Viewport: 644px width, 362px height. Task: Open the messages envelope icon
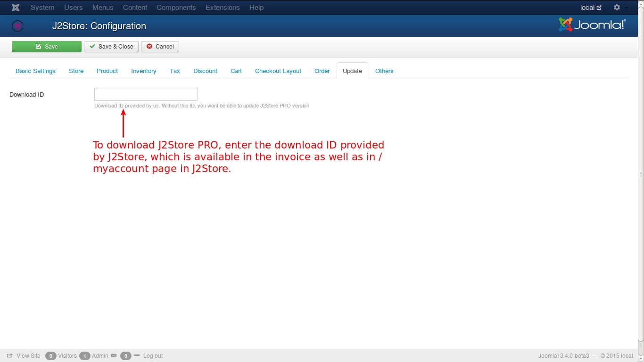click(x=113, y=356)
